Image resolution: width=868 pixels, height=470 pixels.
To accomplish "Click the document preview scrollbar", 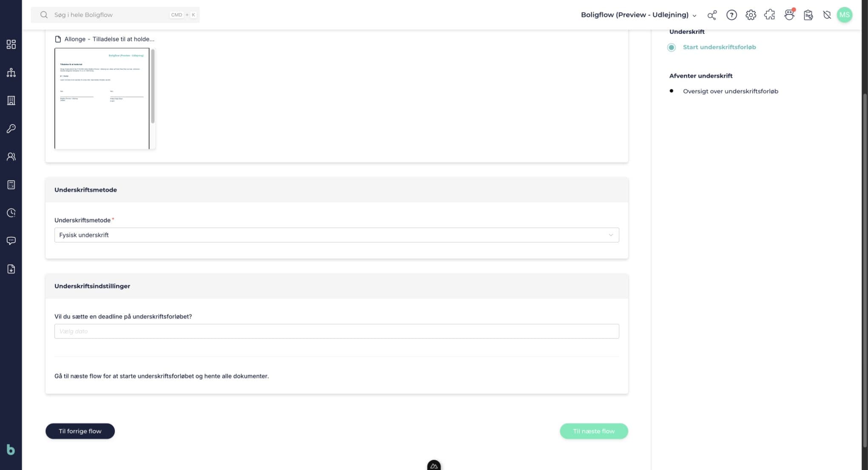I will coord(153,86).
